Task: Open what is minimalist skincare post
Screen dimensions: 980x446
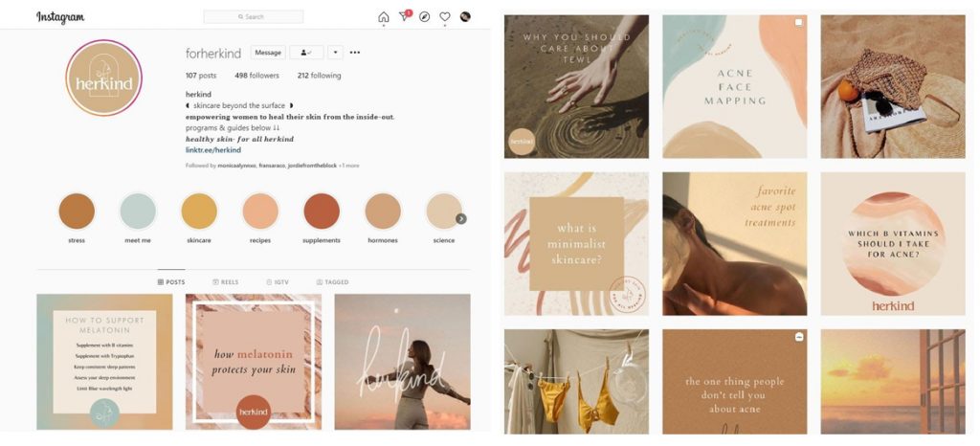Action: point(576,244)
